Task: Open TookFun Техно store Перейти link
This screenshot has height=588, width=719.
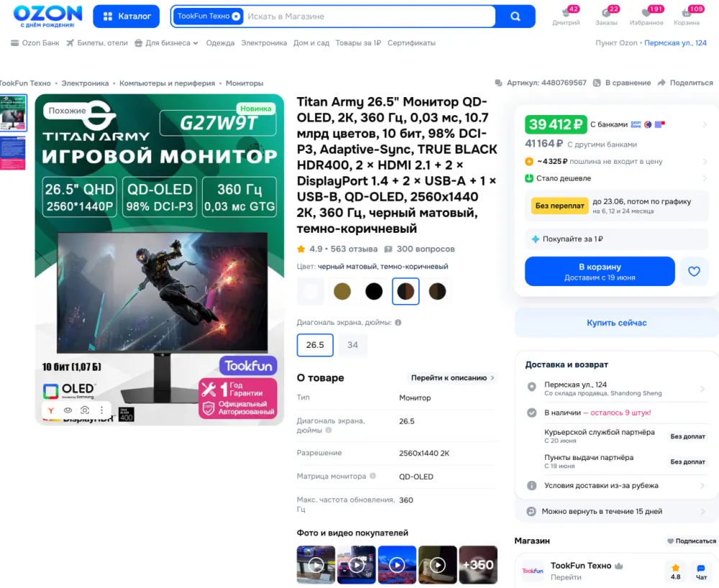Action: [x=566, y=577]
